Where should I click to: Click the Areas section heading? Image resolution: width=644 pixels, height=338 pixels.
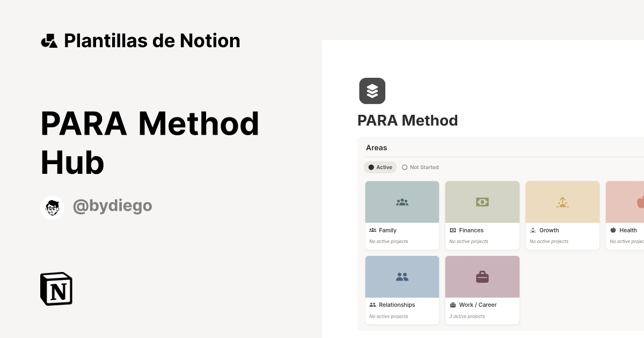click(x=376, y=148)
